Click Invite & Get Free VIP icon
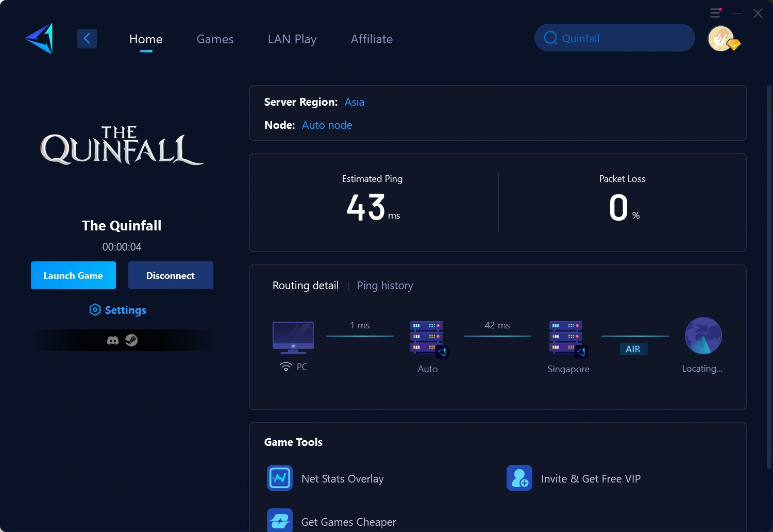Screen dimensions: 773x532 pyautogui.click(x=519, y=478)
